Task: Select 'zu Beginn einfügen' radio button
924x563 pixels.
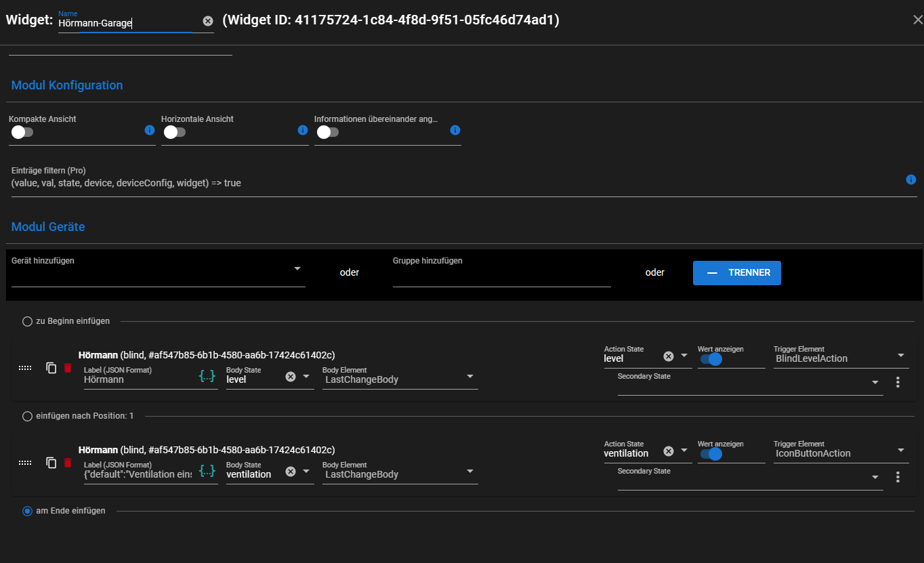Action: pos(27,321)
